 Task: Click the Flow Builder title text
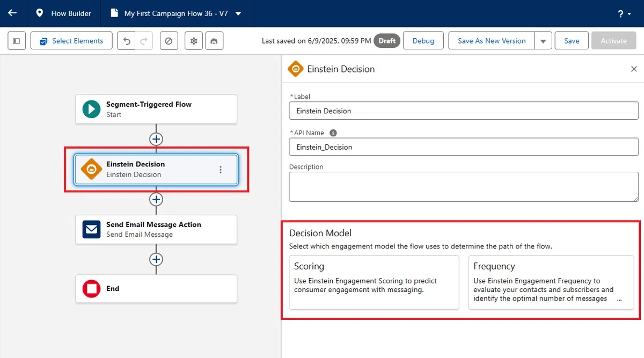point(71,13)
